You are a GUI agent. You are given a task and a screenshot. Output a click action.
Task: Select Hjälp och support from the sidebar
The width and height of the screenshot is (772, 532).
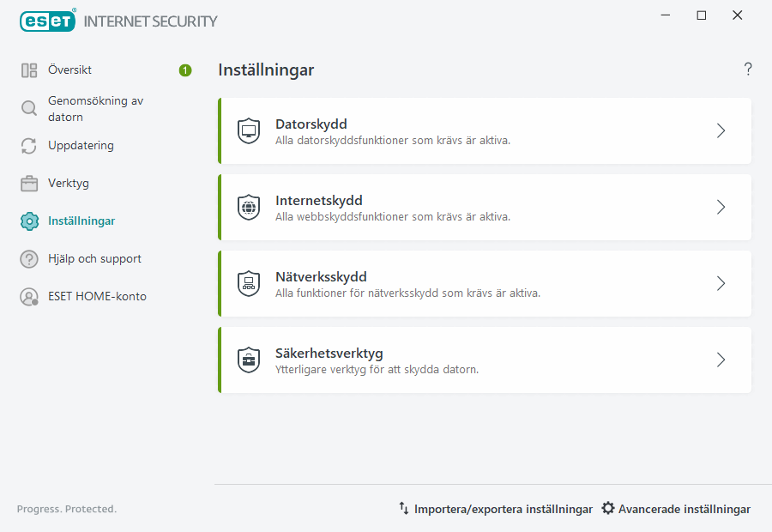point(96,258)
